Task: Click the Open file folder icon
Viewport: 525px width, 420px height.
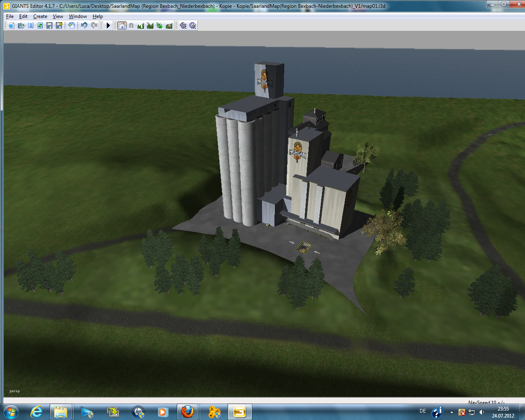Action: pyautogui.click(x=21, y=25)
